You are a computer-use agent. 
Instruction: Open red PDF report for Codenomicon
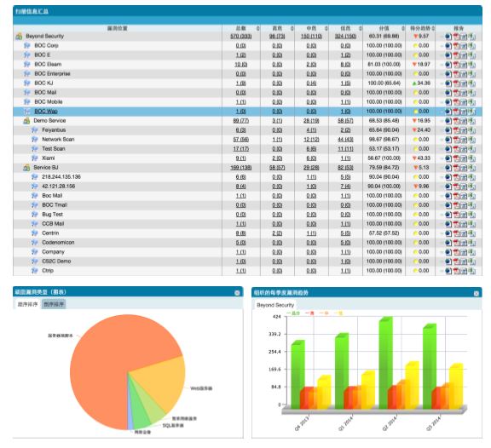pos(457,243)
